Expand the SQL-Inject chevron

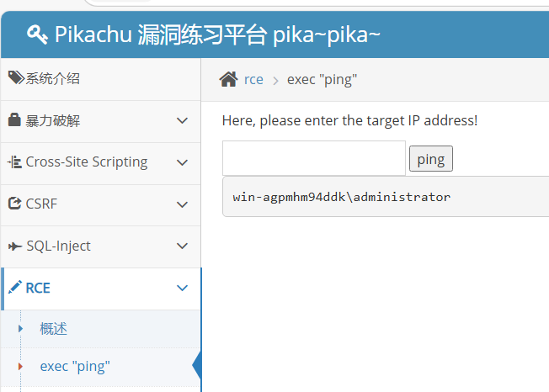pos(182,246)
